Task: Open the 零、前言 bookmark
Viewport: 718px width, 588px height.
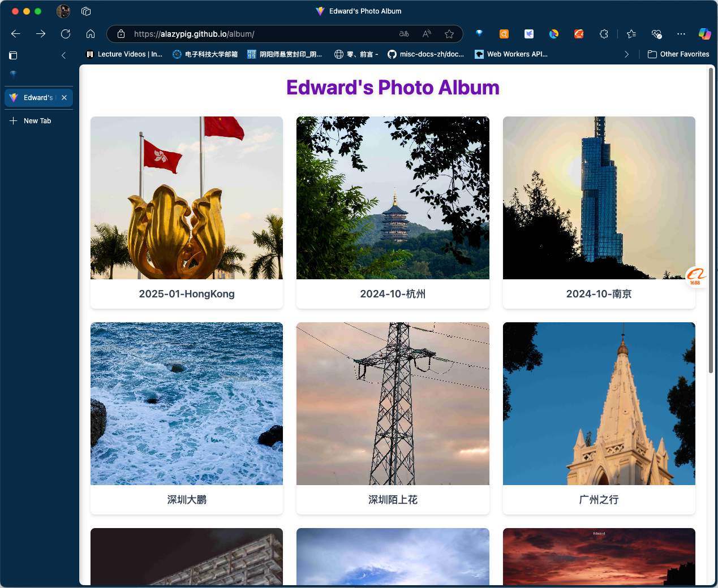Action: pos(356,54)
